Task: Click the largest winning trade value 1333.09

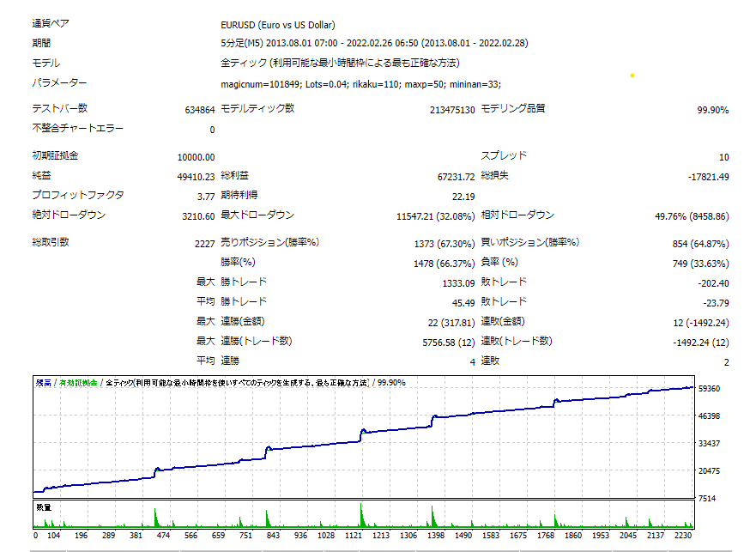Action: (458, 283)
